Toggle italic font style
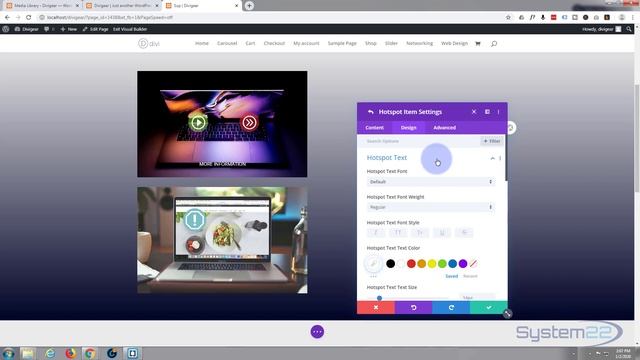The height and width of the screenshot is (360, 640). tap(376, 233)
